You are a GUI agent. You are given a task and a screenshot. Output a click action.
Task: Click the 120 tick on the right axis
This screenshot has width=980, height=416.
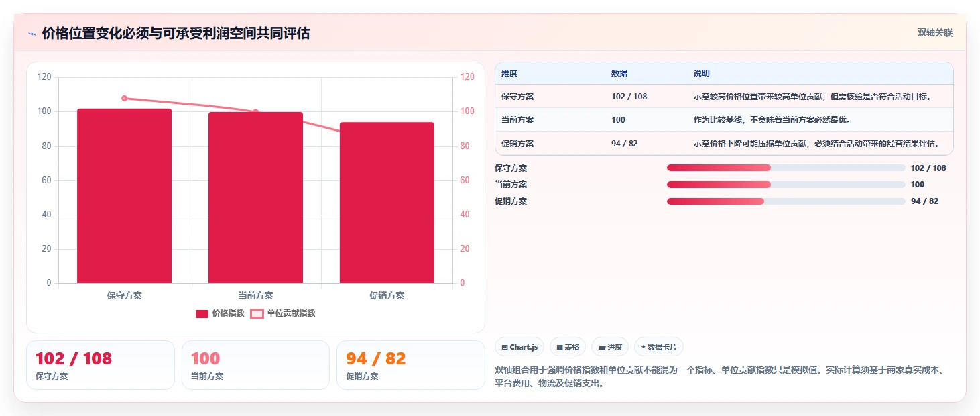point(467,77)
